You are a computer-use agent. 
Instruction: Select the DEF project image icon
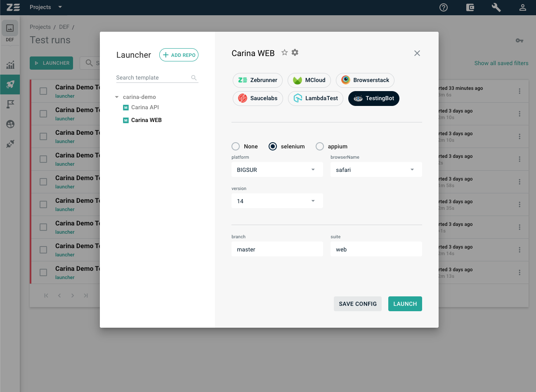(10, 28)
